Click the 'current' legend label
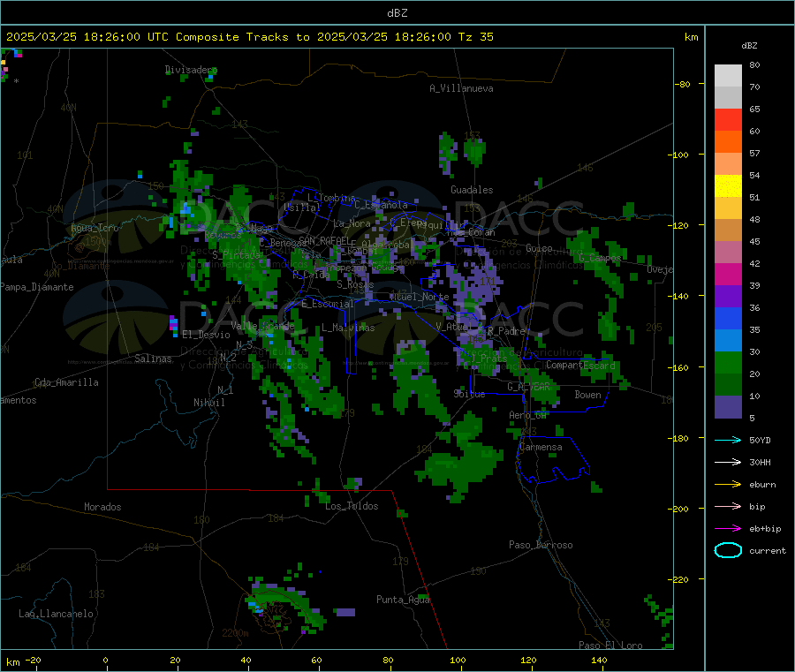This screenshot has width=795, height=672. point(768,551)
